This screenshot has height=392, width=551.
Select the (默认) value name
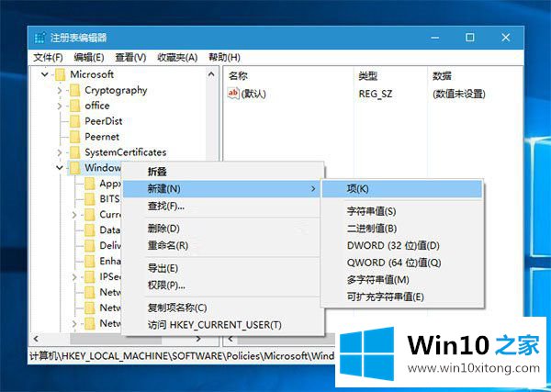pyautogui.click(x=253, y=94)
